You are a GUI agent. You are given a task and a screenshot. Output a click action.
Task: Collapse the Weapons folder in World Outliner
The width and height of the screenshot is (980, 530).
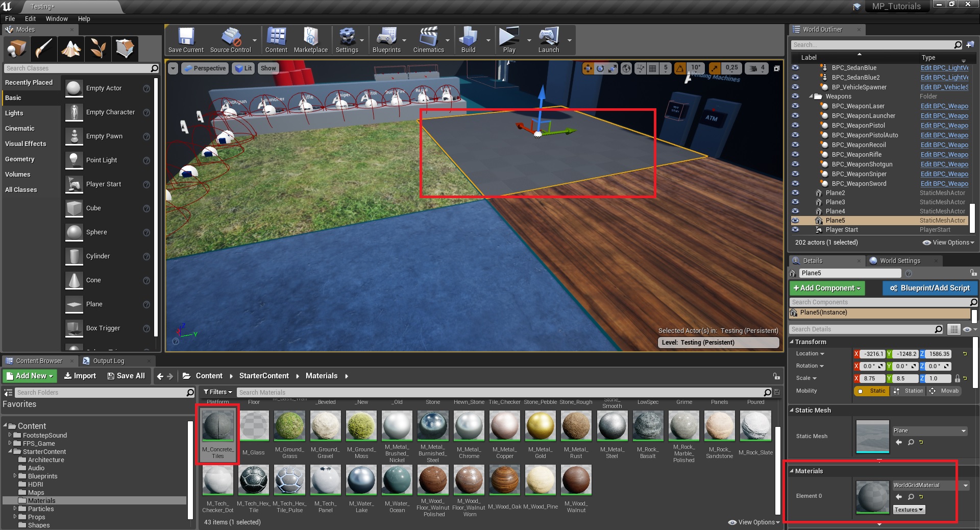(x=811, y=97)
